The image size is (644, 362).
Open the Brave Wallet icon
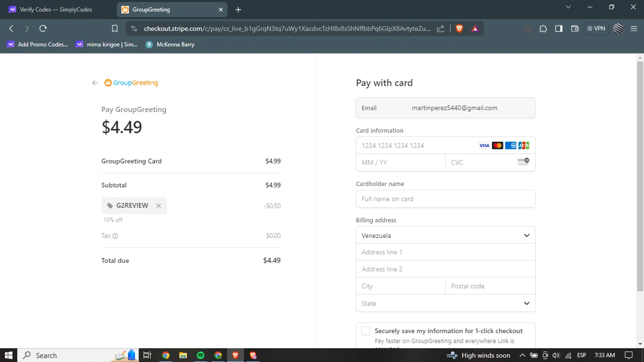pos(575,28)
